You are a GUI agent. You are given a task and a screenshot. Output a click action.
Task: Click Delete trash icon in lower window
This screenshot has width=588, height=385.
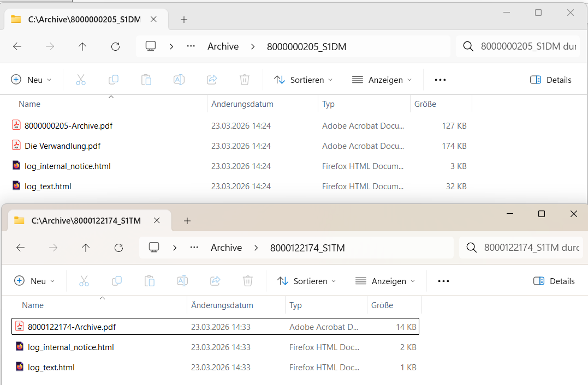[x=248, y=281]
